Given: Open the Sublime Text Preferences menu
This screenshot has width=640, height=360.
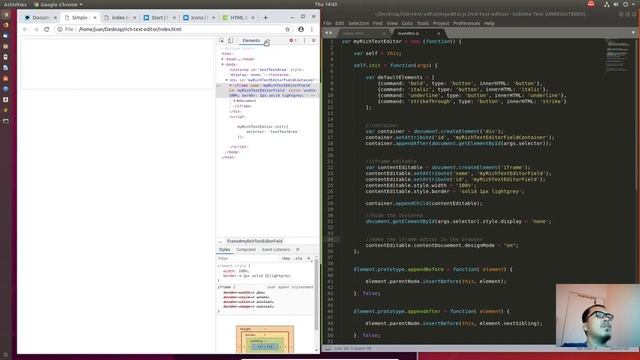Looking at the screenshot, I should coord(467,23).
